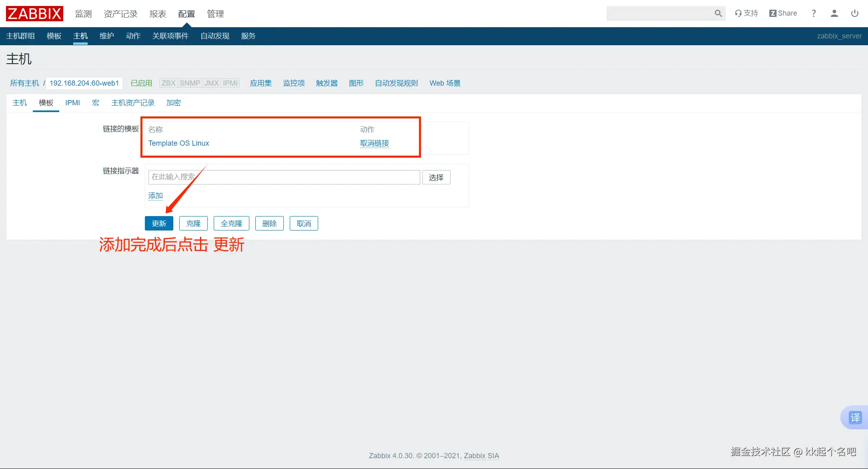868x469 pixels.
Task: Click the template search input field
Action: tap(284, 177)
